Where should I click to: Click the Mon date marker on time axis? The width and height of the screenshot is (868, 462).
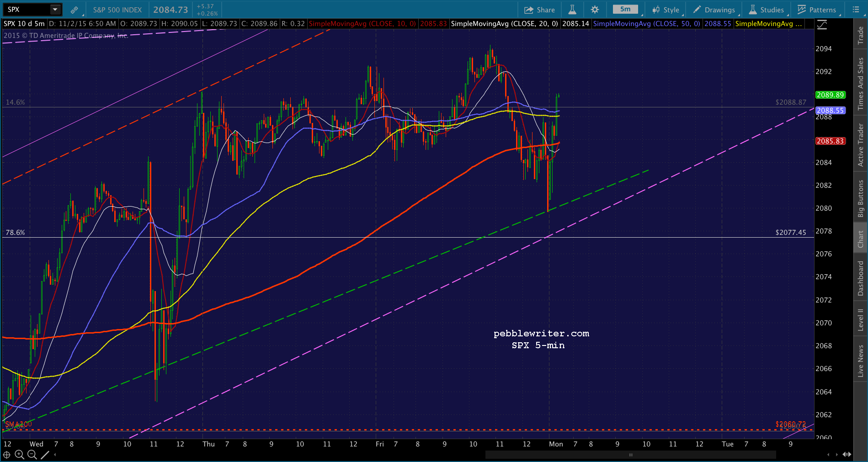point(556,444)
